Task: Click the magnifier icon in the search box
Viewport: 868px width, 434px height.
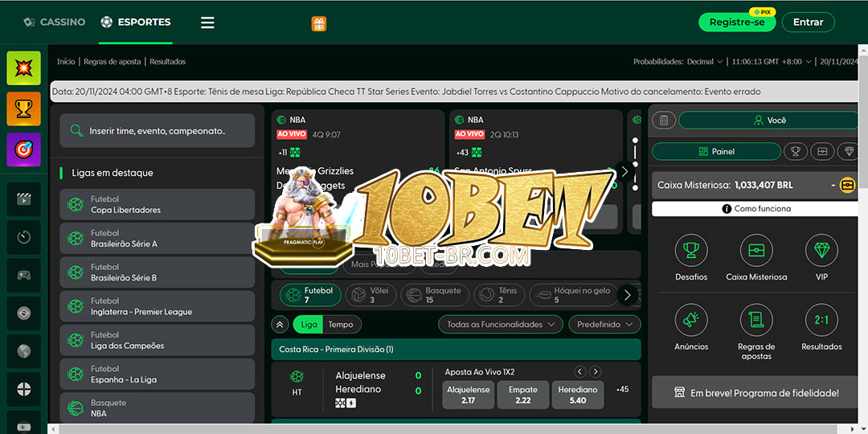Action: [76, 131]
